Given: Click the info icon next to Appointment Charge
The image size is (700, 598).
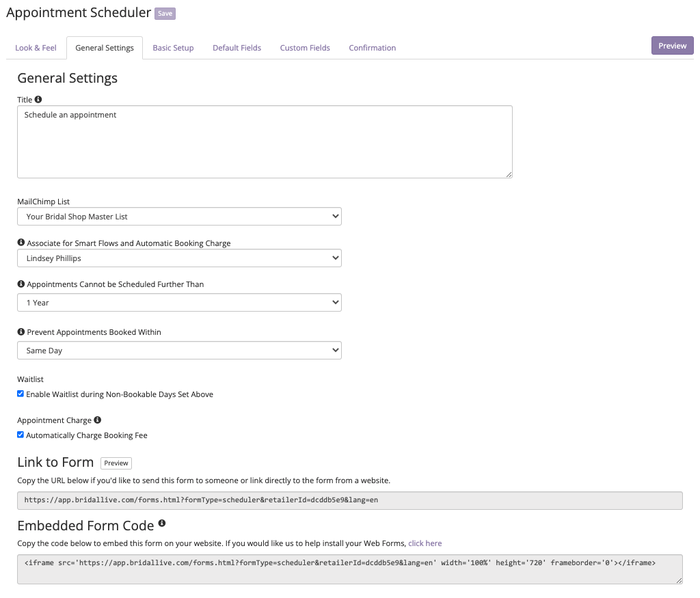Looking at the screenshot, I should tap(97, 420).
